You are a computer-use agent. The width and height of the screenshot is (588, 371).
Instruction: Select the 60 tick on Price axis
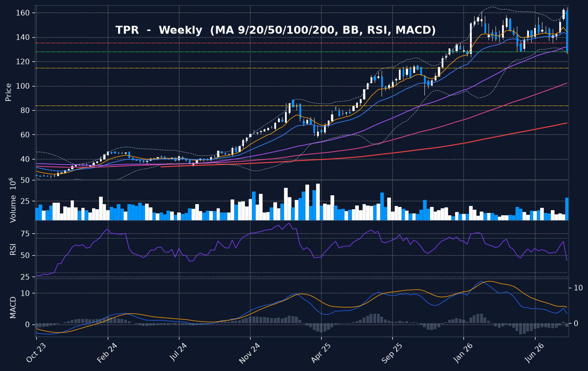[x=26, y=135]
